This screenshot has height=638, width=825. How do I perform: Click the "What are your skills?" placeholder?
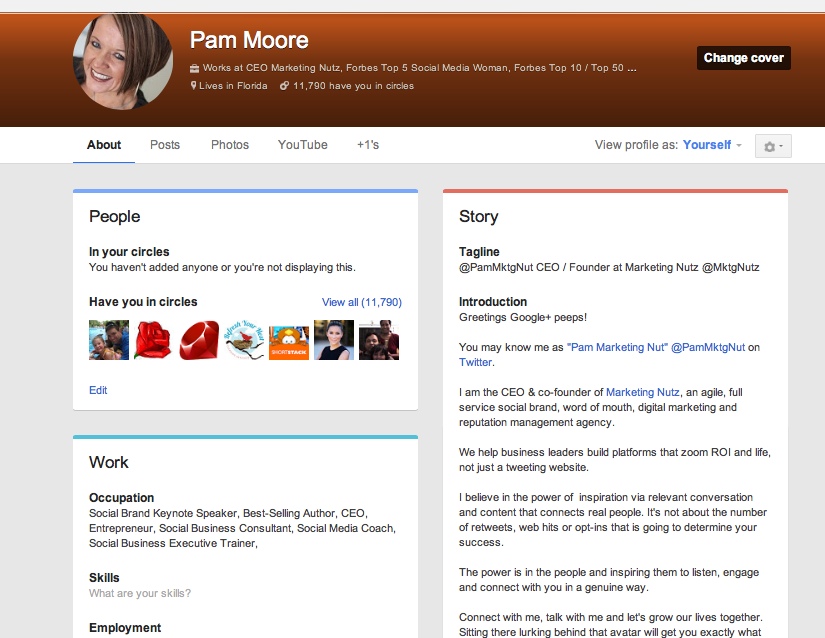(x=140, y=593)
